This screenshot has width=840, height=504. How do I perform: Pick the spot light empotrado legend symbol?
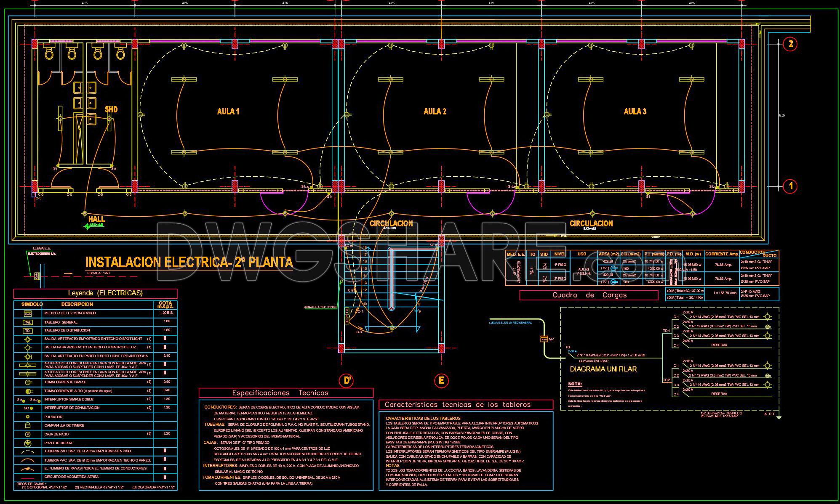pos(28,340)
